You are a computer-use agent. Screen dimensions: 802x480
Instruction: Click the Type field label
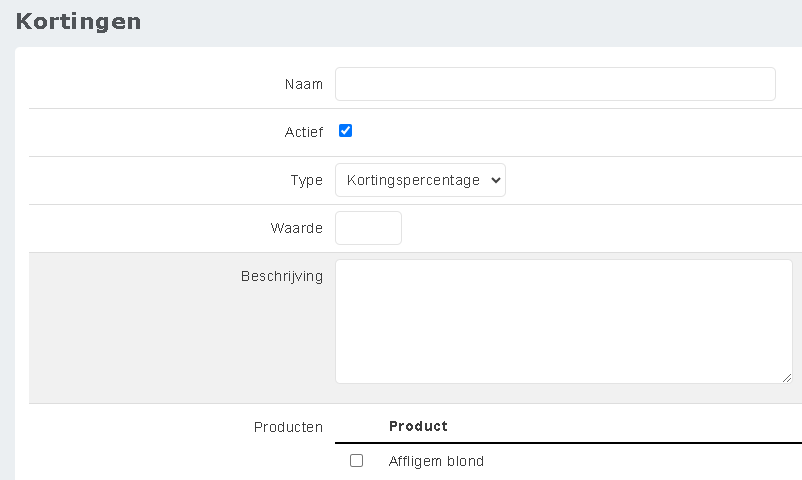click(x=306, y=180)
